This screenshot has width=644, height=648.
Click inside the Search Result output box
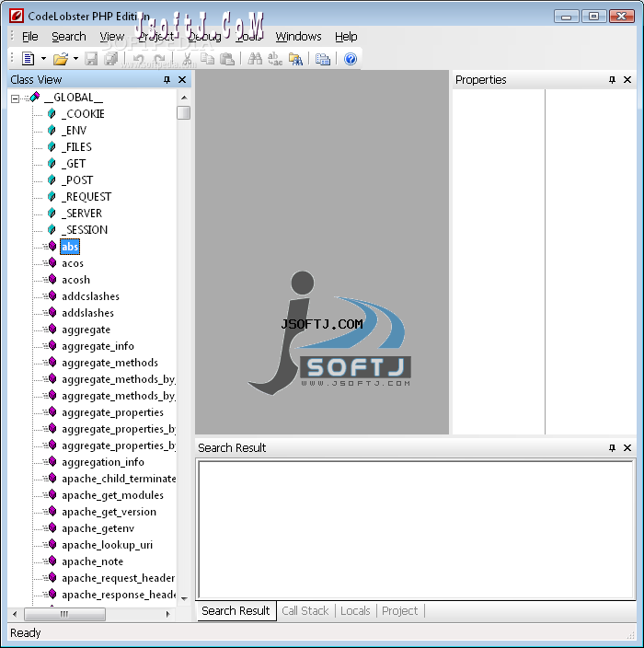416,530
